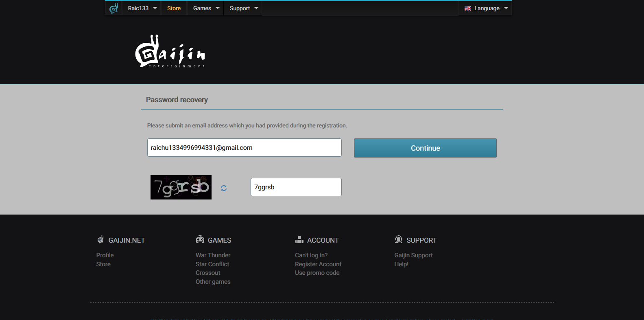
Task: Open the Use promo code link
Action: click(317, 273)
